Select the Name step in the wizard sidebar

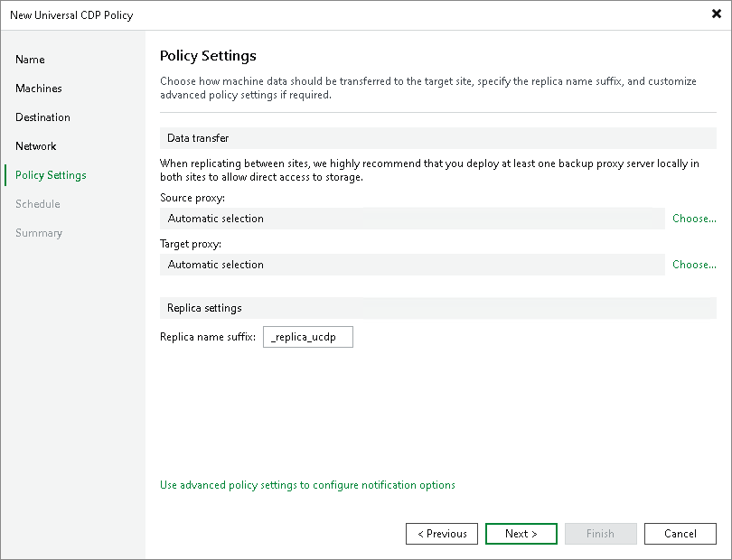pos(30,60)
